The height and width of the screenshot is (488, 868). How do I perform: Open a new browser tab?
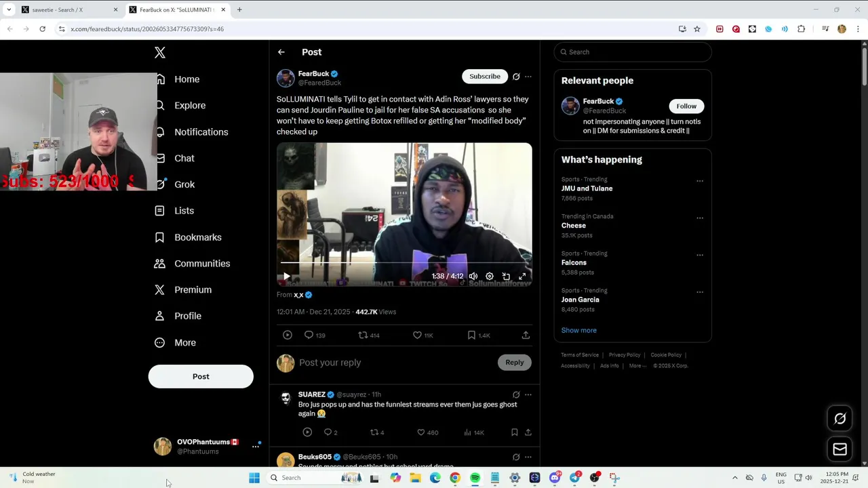[239, 9]
